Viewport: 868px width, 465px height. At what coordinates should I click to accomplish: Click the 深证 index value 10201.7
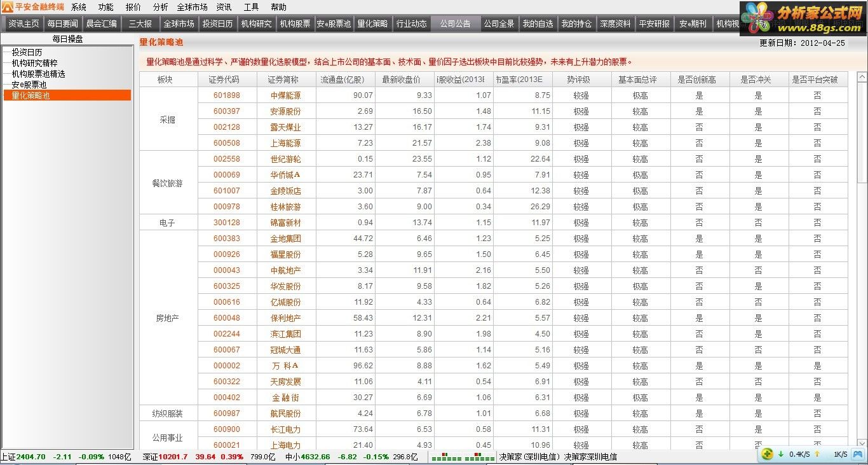click(x=173, y=457)
